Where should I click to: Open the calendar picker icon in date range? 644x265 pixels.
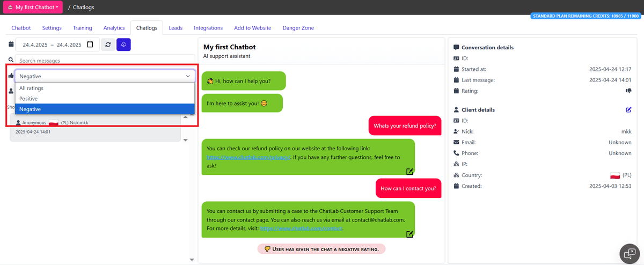90,45
